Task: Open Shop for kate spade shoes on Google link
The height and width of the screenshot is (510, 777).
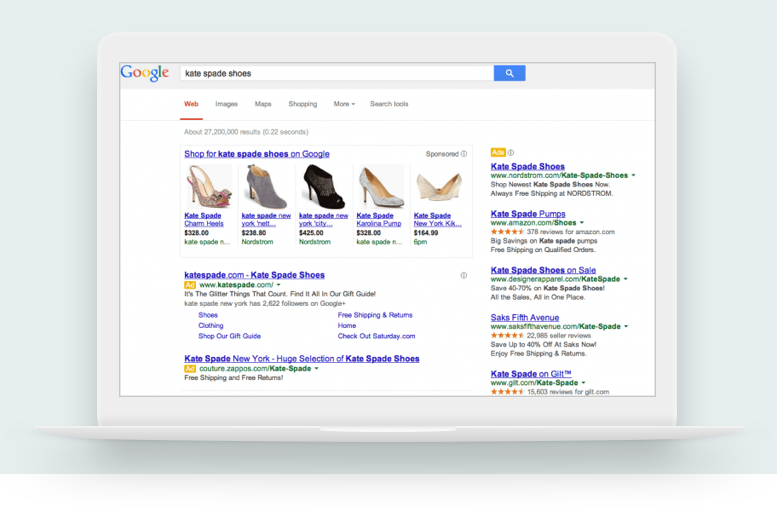Action: (x=257, y=154)
